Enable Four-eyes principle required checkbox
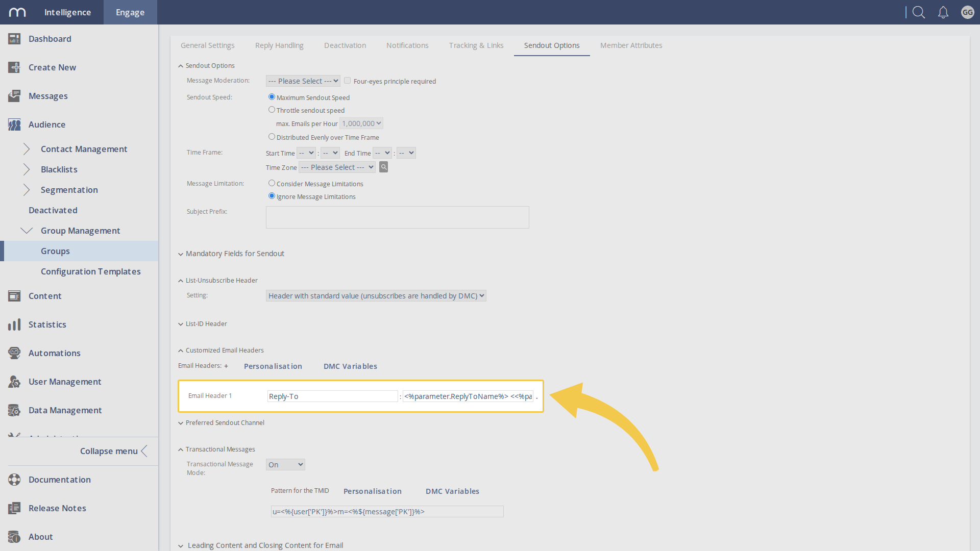This screenshot has height=551, width=980. click(x=347, y=81)
